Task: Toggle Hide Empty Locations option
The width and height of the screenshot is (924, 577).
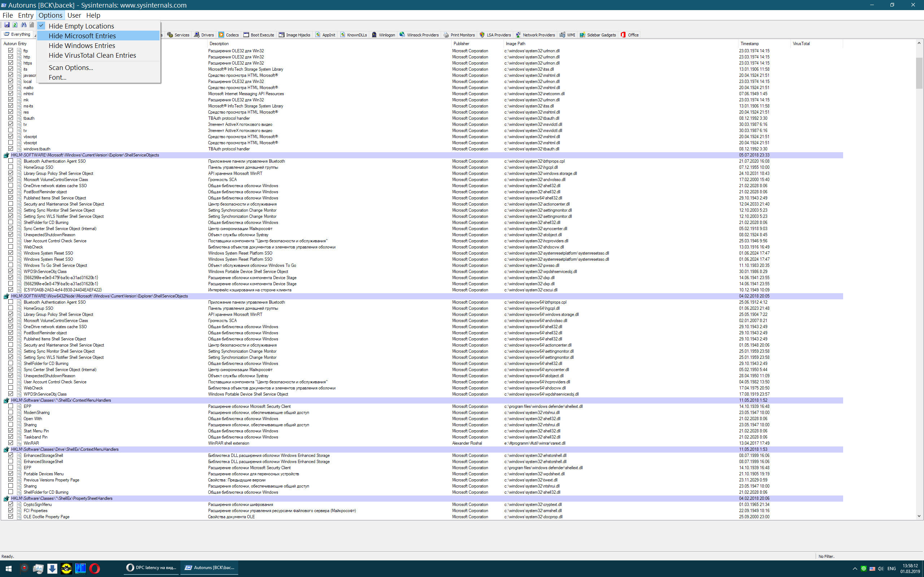Action: point(81,26)
